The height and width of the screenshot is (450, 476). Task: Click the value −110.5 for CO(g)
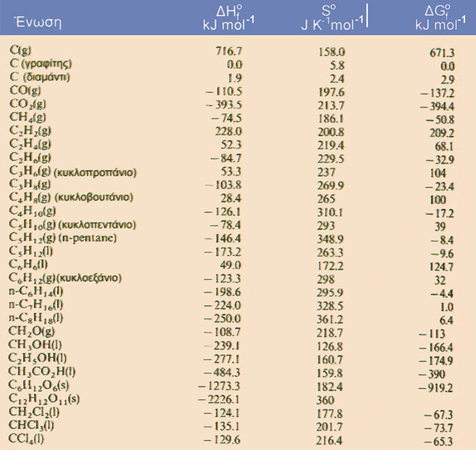224,91
